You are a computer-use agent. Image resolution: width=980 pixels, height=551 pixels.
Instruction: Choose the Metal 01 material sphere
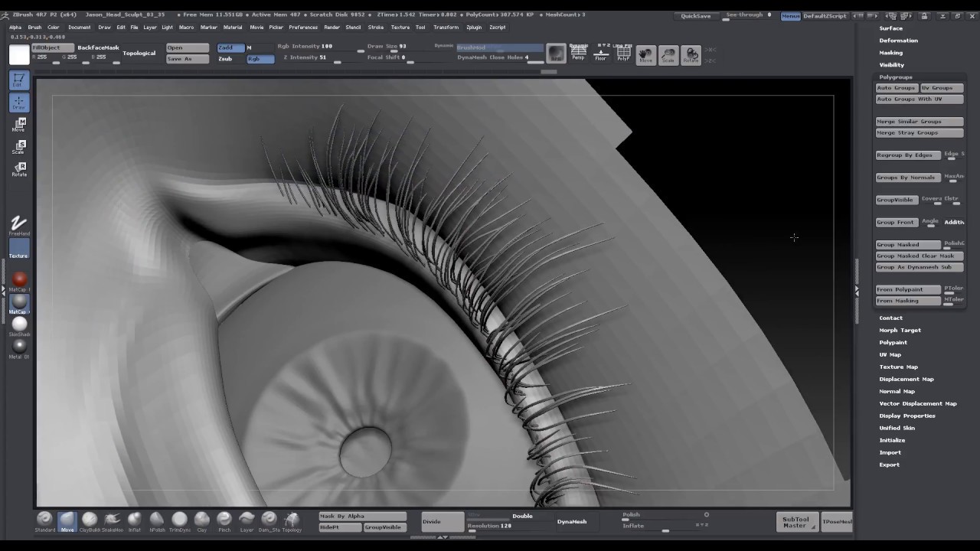coord(19,348)
